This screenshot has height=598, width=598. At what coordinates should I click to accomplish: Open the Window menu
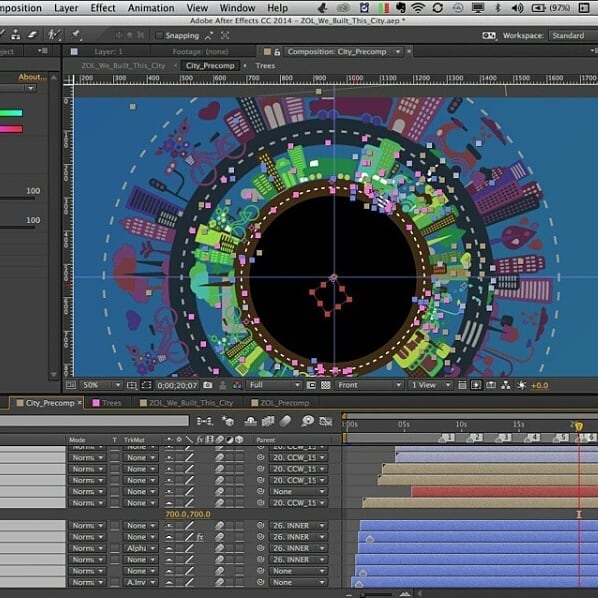coord(237,8)
